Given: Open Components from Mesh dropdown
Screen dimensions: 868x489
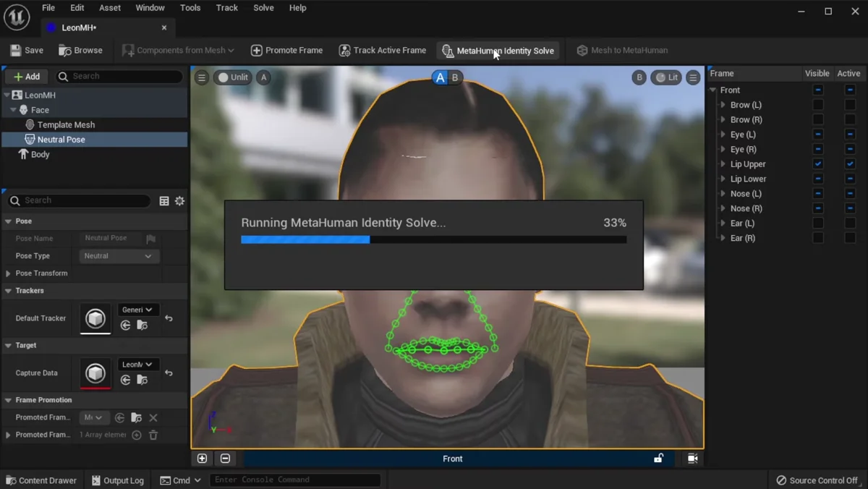Looking at the screenshot, I should coord(178,50).
